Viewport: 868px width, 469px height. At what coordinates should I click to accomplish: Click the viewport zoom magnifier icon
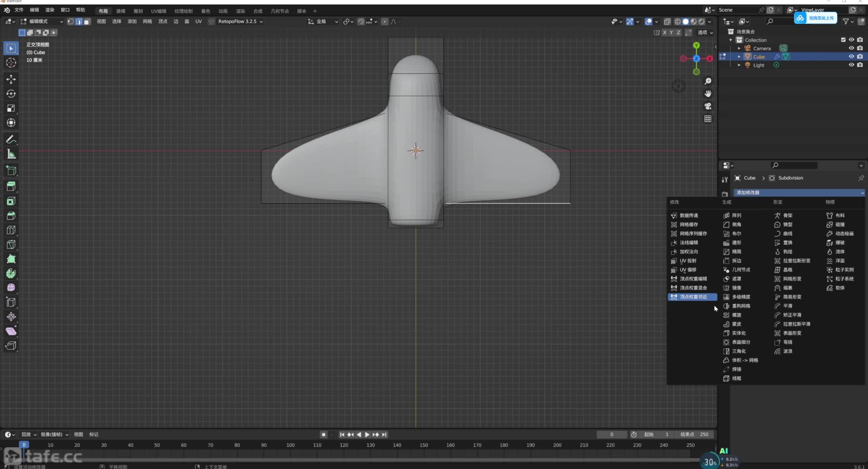pyautogui.click(x=708, y=81)
